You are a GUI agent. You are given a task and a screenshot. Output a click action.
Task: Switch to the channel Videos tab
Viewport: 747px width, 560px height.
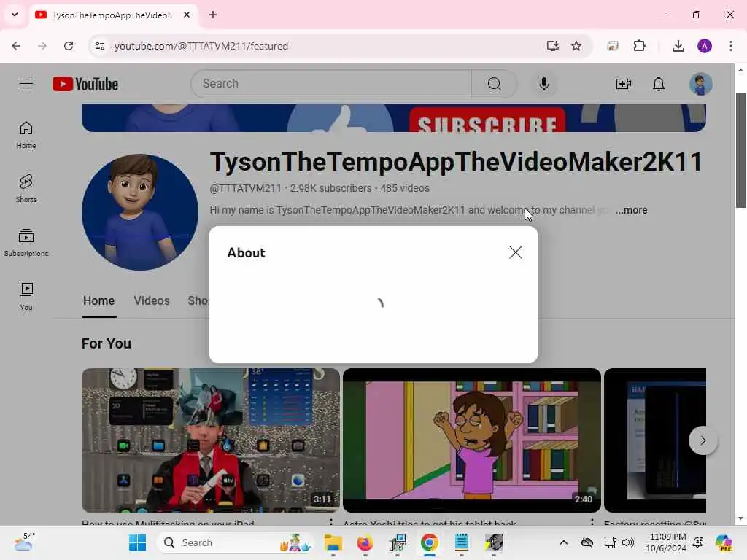[152, 301]
